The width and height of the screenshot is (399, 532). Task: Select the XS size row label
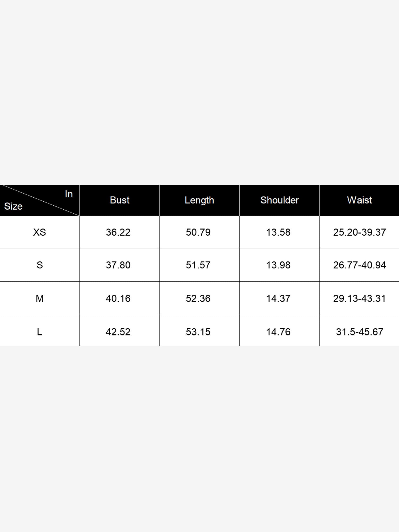[40, 232]
